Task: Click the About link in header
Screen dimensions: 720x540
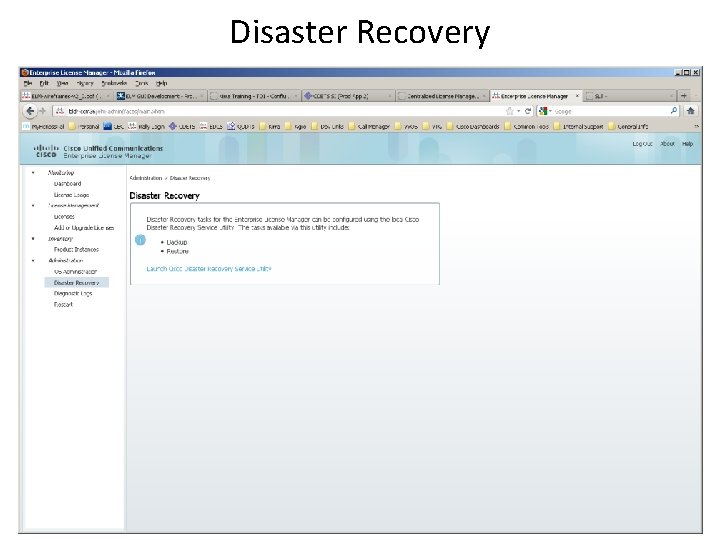Action: 667,144
